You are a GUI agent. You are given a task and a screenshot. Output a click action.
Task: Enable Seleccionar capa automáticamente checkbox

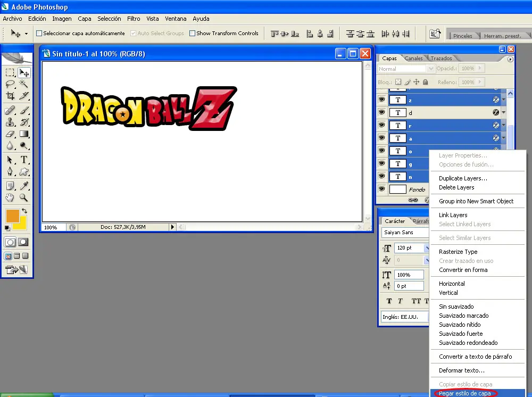[x=39, y=33]
